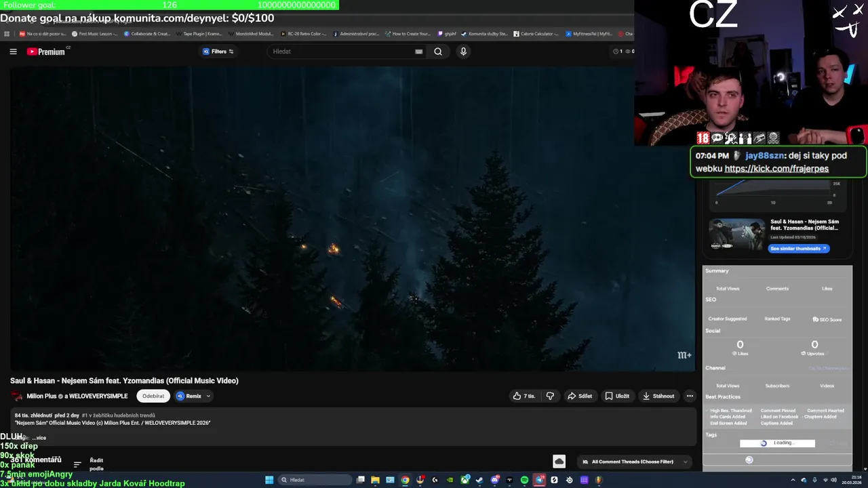Share the video via Sdílet
The image size is (868, 488).
[580, 396]
